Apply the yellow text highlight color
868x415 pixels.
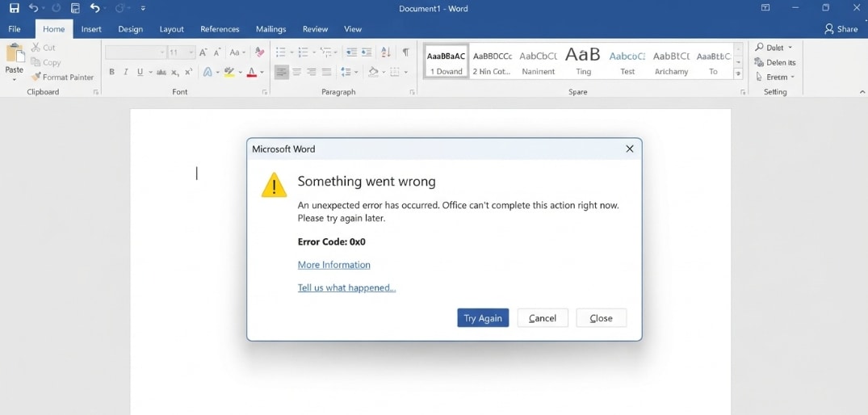(x=229, y=72)
